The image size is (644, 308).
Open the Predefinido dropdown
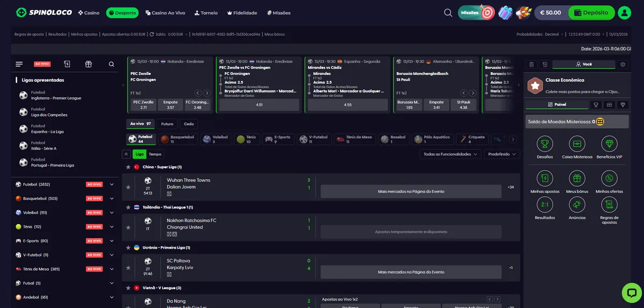tap(502, 154)
